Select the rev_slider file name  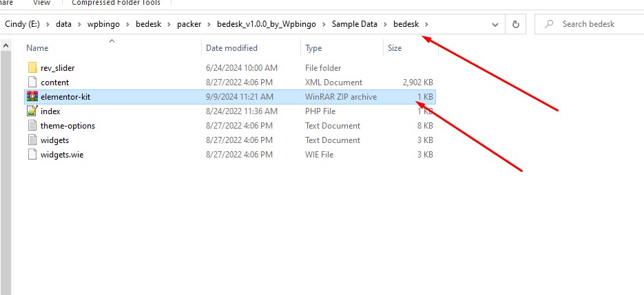(x=57, y=67)
